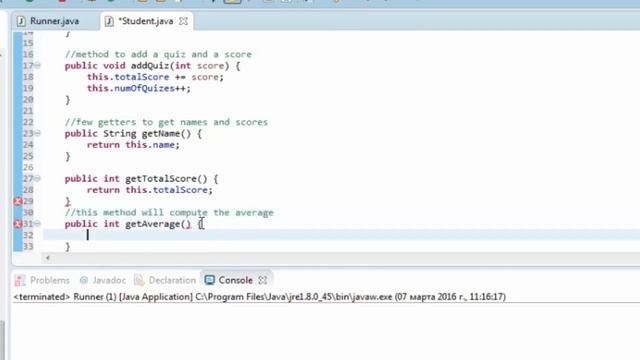Collapse the getAverage method at line 31

coord(38,224)
